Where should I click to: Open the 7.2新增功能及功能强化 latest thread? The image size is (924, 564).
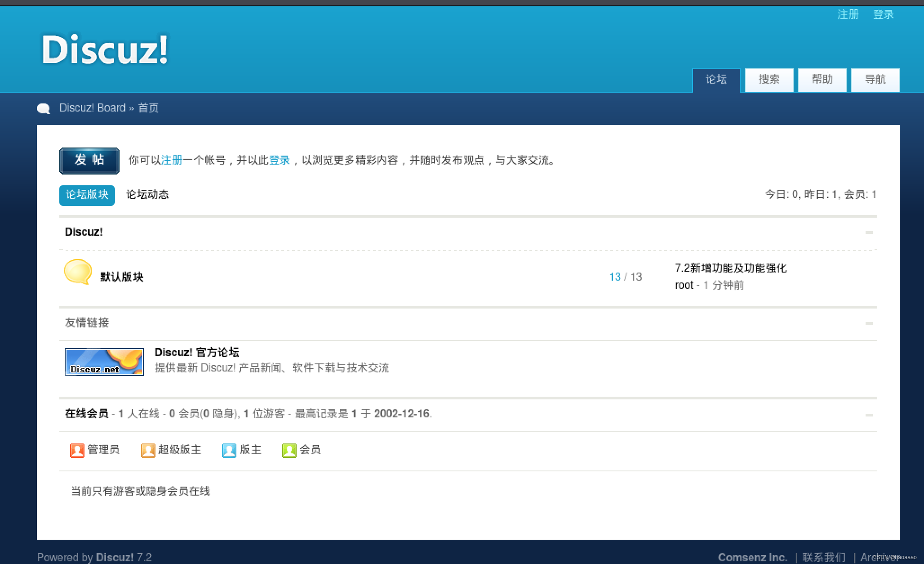tap(730, 268)
